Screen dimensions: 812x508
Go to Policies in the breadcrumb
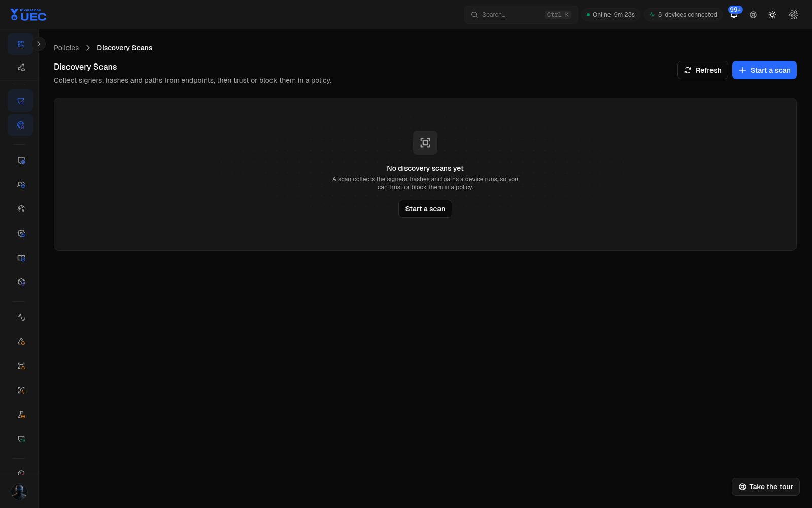[x=66, y=48]
